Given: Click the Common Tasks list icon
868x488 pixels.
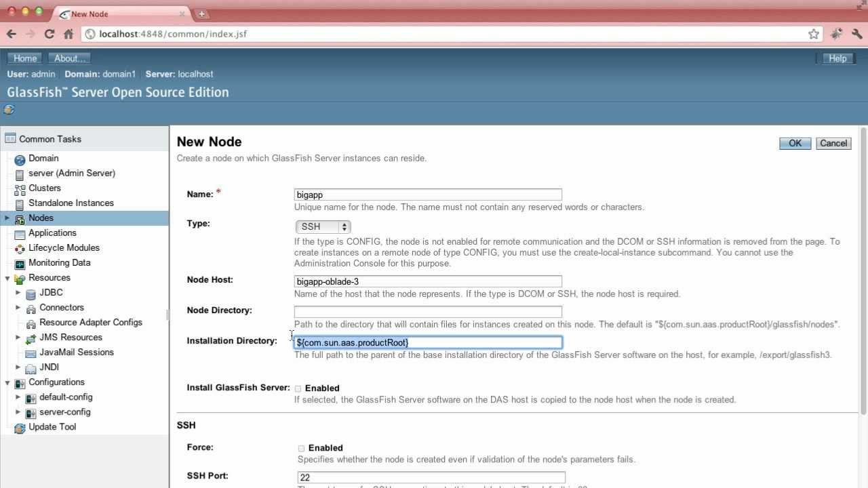Looking at the screenshot, I should (10, 139).
